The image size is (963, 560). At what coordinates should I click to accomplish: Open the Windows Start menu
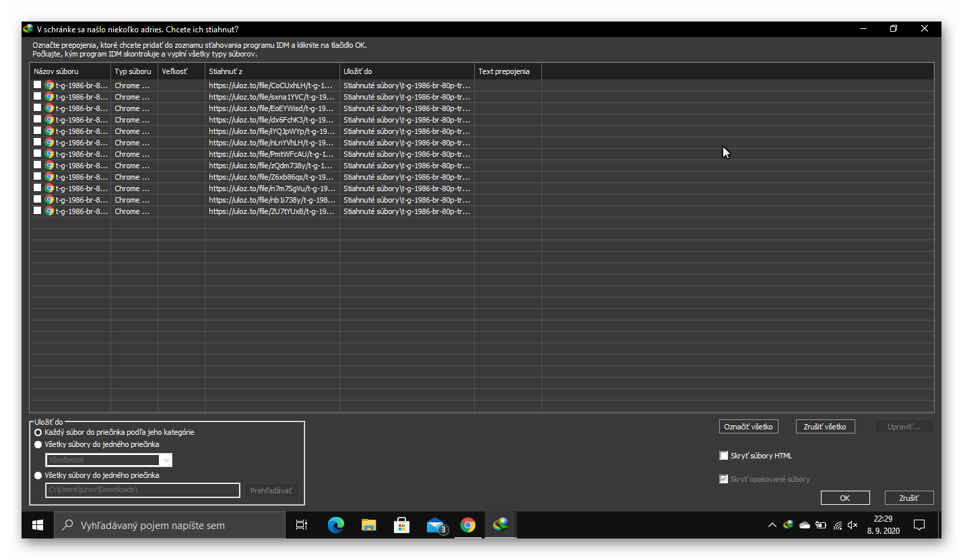pos(38,525)
